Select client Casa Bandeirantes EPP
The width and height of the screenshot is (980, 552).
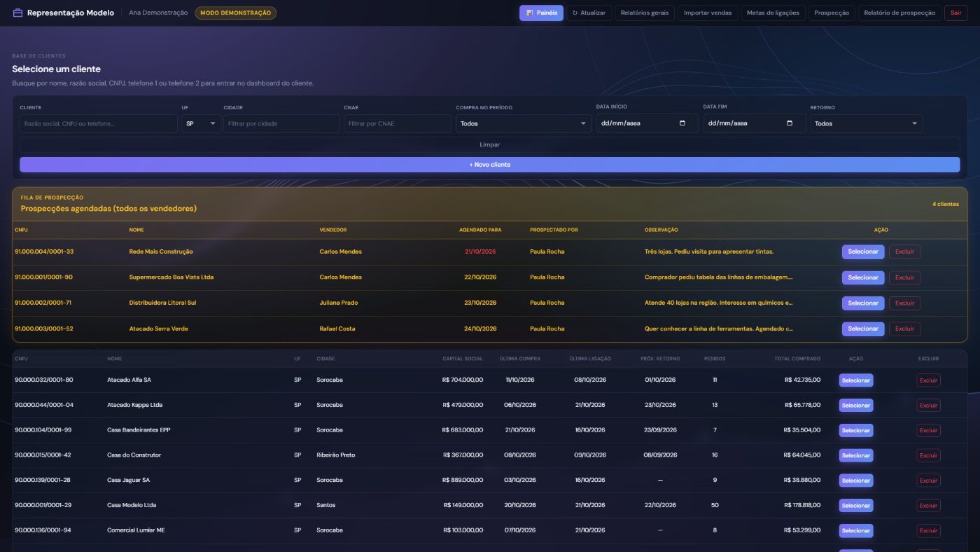[856, 430]
